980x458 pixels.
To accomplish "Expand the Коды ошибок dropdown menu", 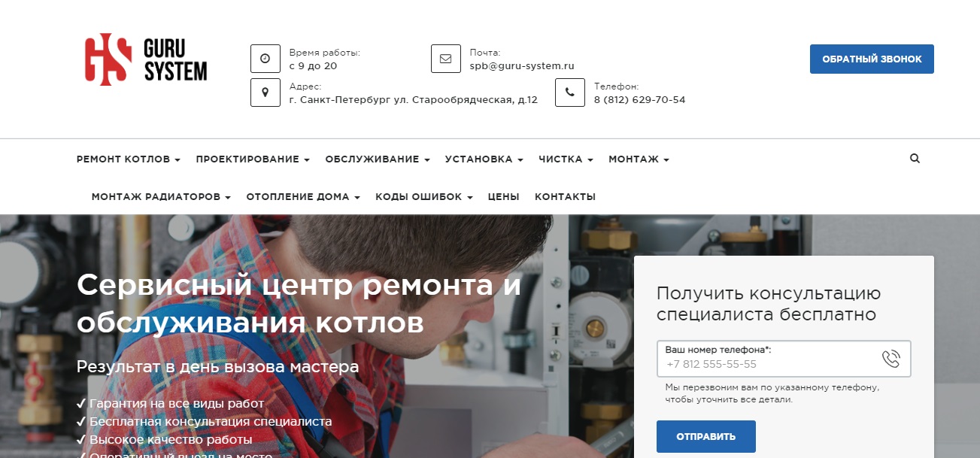I will coord(424,197).
